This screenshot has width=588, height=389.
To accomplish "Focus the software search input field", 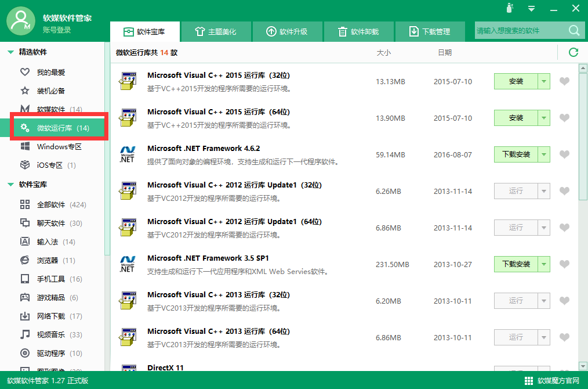I will pyautogui.click(x=521, y=30).
